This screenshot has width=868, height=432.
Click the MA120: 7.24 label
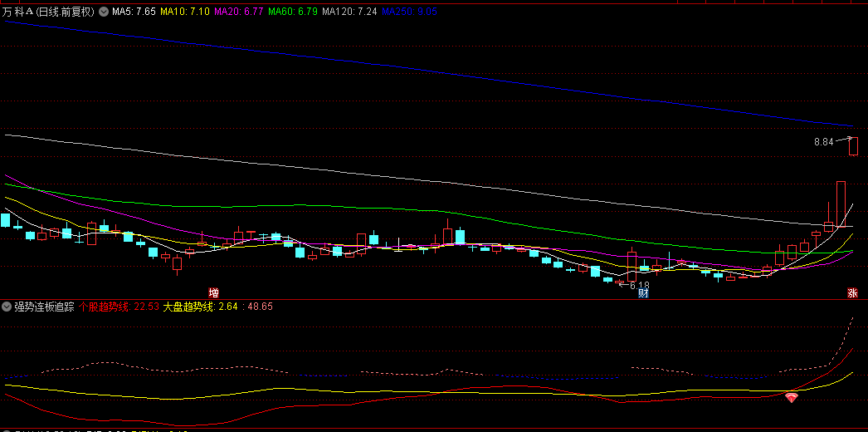tap(349, 11)
